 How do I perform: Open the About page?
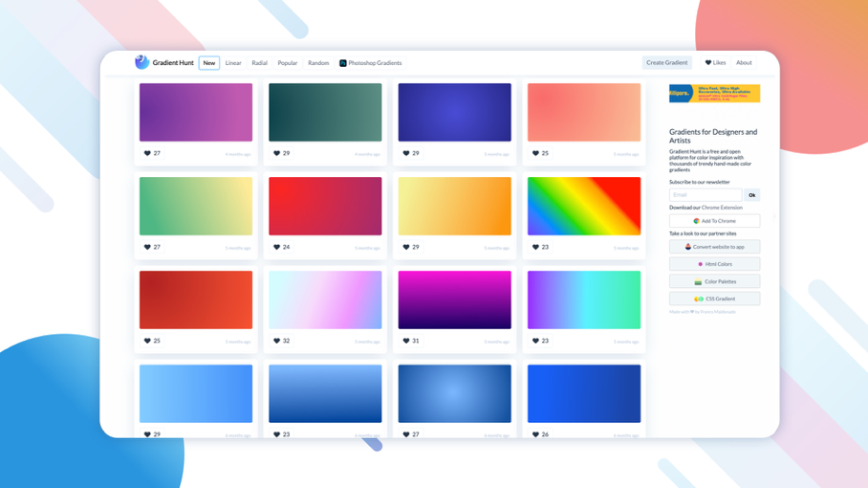click(744, 62)
